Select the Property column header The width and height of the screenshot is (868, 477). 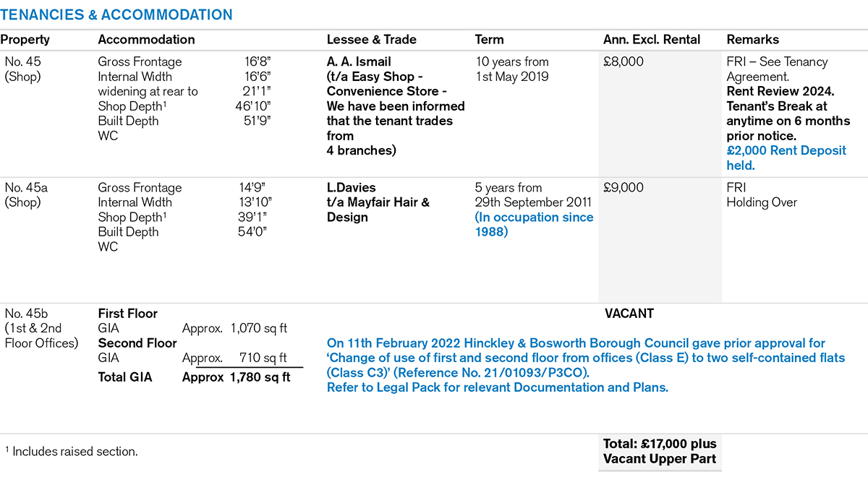25,40
